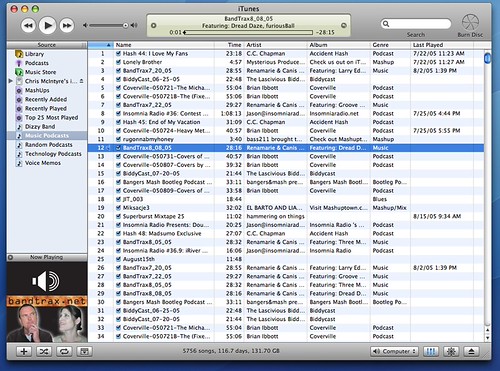Viewport: 500px width, 371px height.
Task: Uncheck Superburst Mixtape 25 checkbox
Action: 118,216
